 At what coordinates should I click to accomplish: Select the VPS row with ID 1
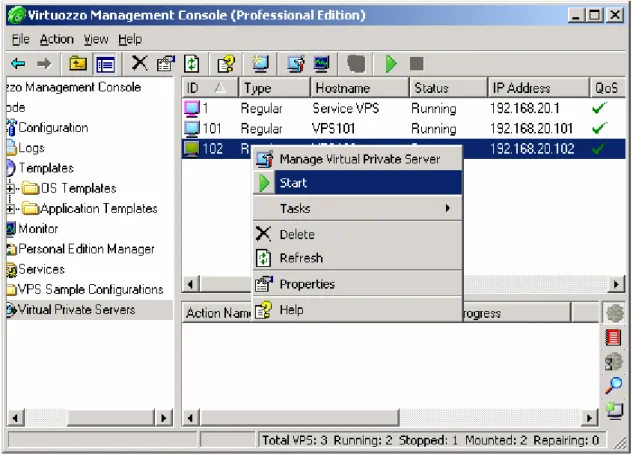pos(404,108)
